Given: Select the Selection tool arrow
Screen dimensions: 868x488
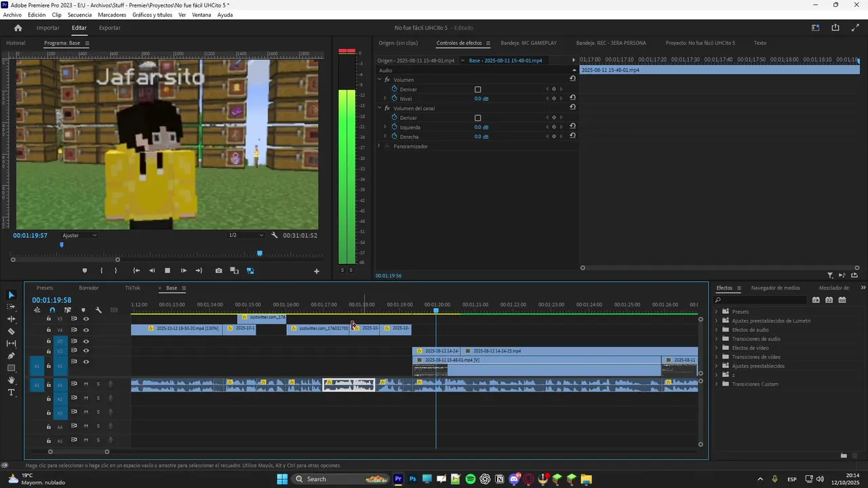Looking at the screenshot, I should click(x=11, y=295).
